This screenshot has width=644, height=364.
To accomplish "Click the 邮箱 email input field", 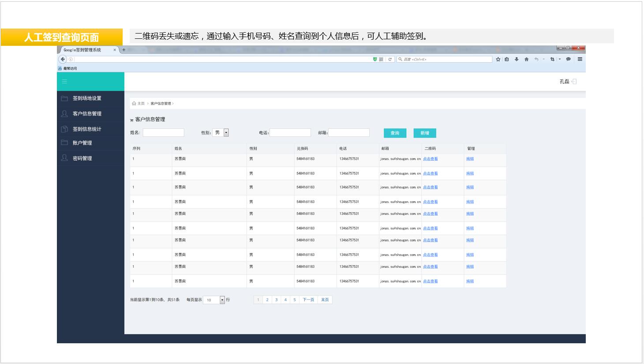I will (x=349, y=133).
